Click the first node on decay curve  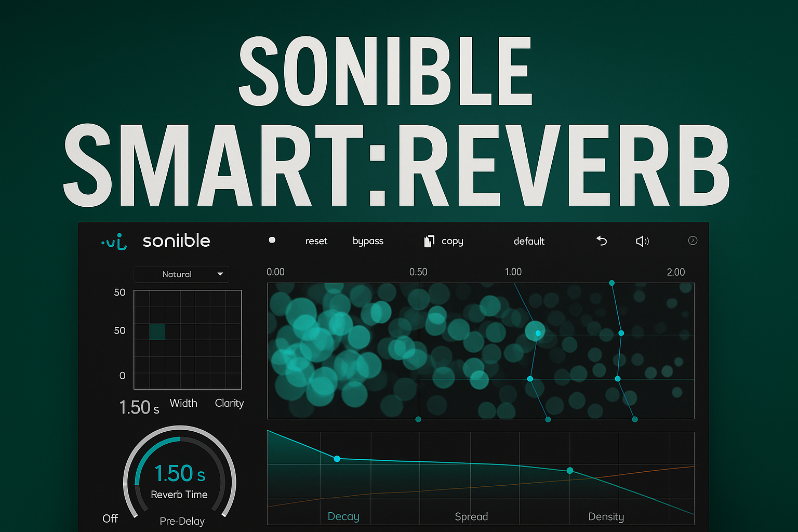coord(337,459)
